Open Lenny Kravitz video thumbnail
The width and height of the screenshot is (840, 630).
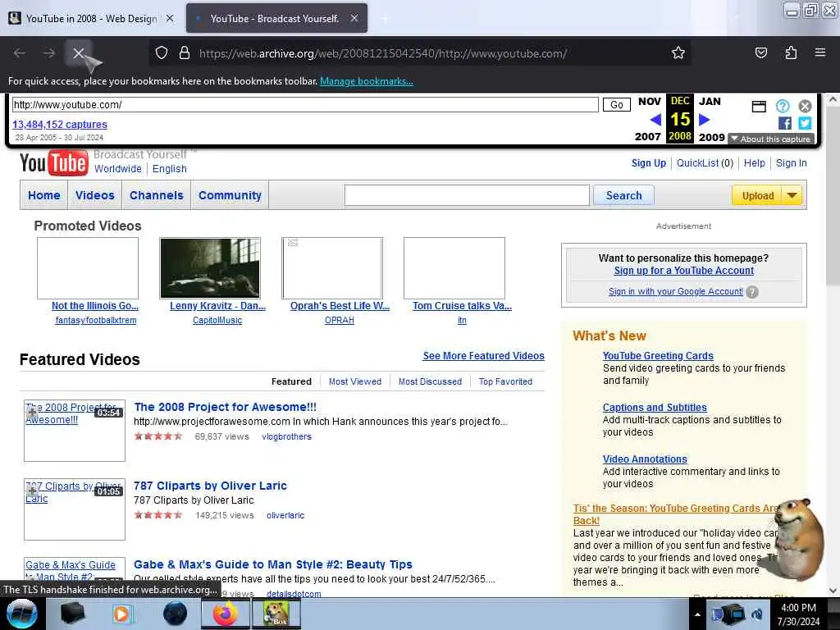click(x=210, y=268)
